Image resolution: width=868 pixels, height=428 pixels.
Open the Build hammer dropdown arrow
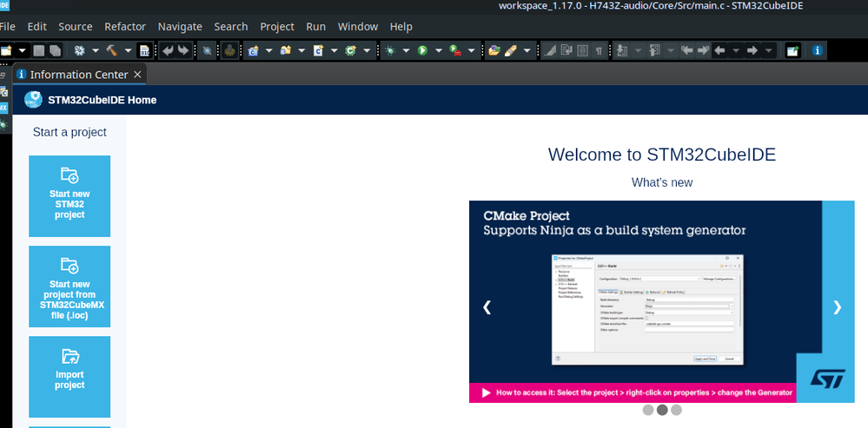point(128,51)
